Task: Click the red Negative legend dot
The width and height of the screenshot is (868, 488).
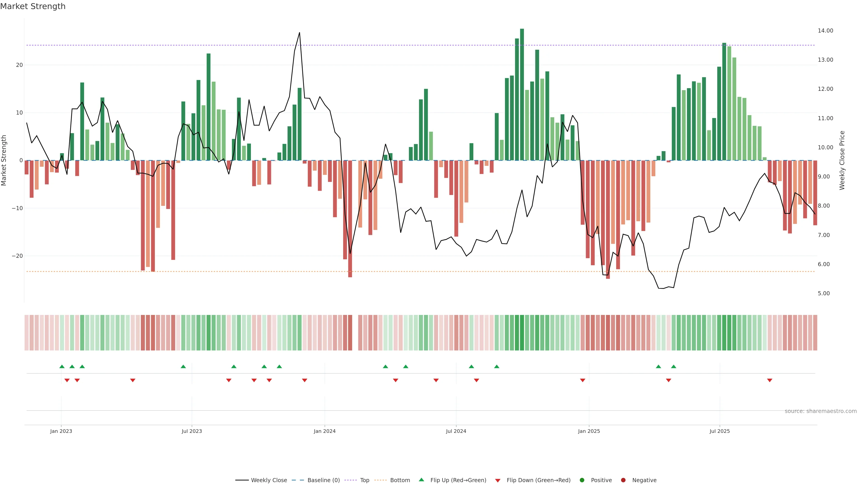Action: (x=623, y=480)
